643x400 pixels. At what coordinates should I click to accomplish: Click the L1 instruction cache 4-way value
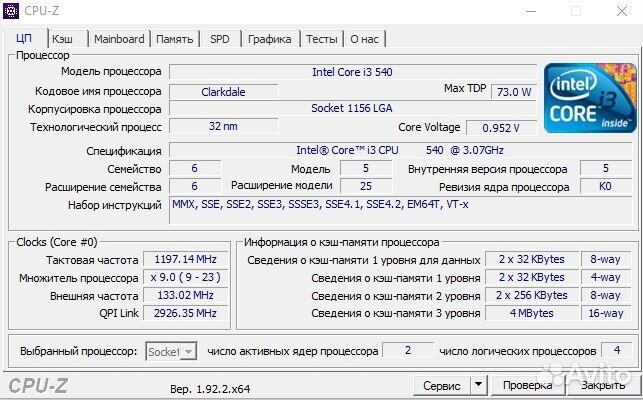606,277
